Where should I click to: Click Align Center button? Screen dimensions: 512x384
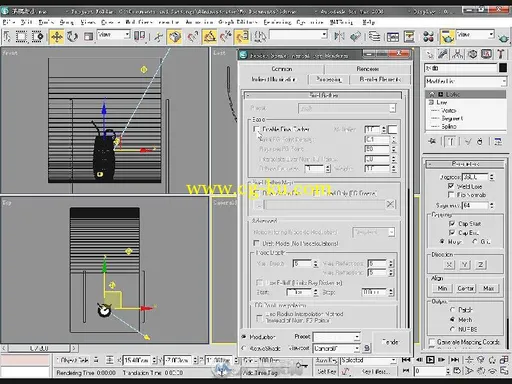(x=466, y=288)
